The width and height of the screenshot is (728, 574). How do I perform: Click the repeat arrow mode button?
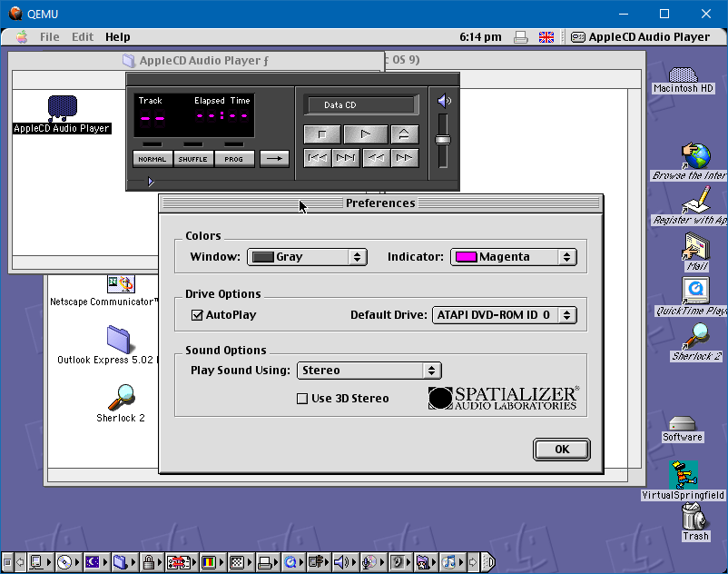pos(274,159)
